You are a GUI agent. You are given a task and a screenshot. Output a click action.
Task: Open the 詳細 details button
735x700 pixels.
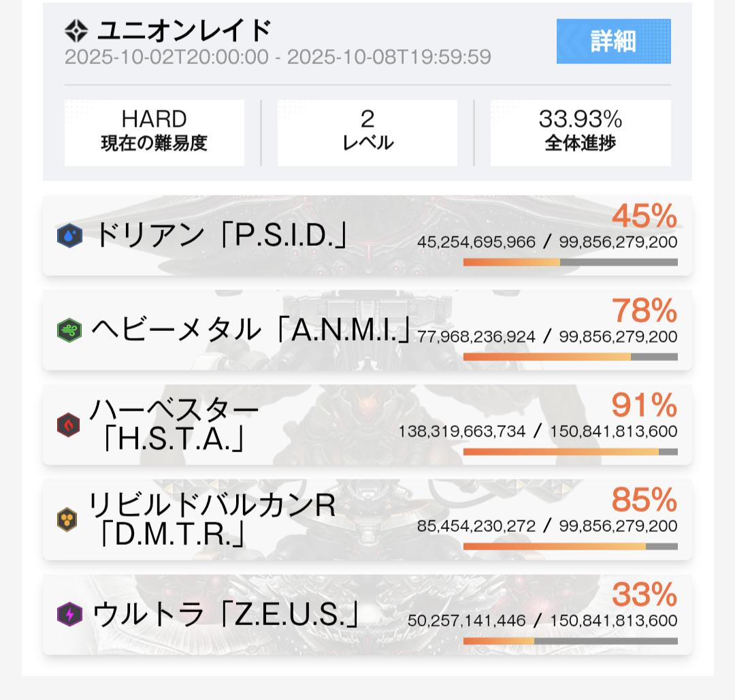pos(613,42)
